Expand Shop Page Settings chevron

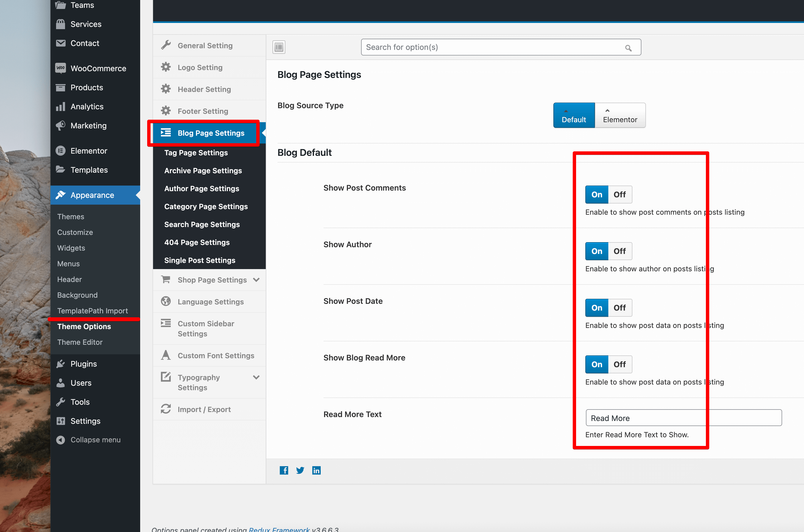coord(256,280)
